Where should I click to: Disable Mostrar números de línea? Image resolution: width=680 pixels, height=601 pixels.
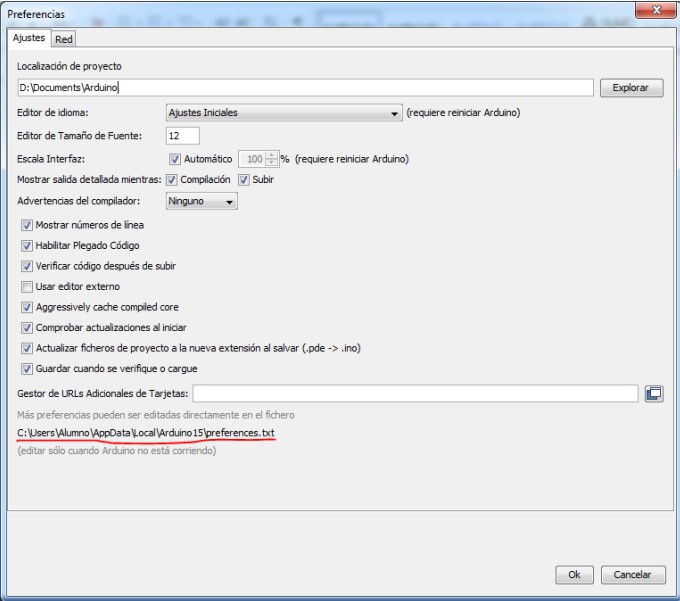tap(26, 225)
